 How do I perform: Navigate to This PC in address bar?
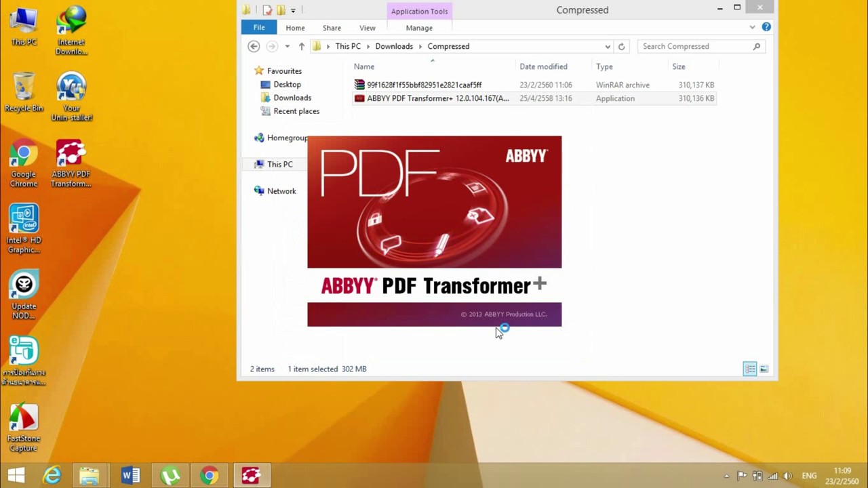click(x=348, y=46)
